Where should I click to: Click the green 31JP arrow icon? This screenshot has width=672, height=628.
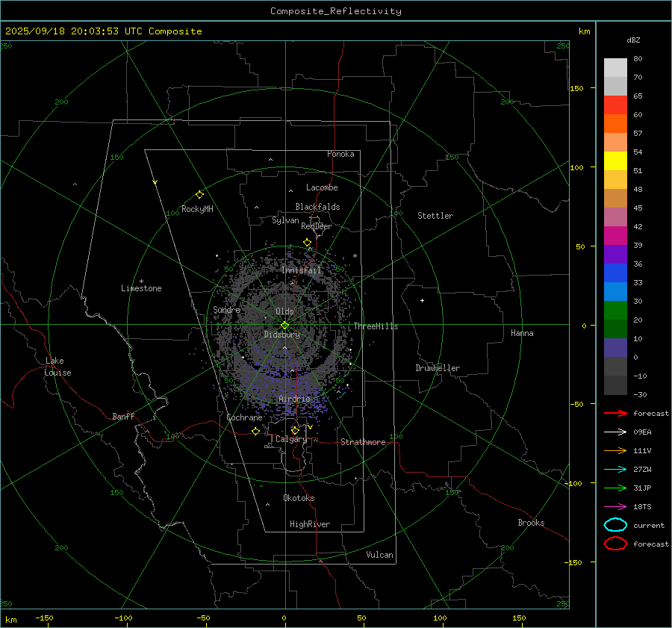615,488
